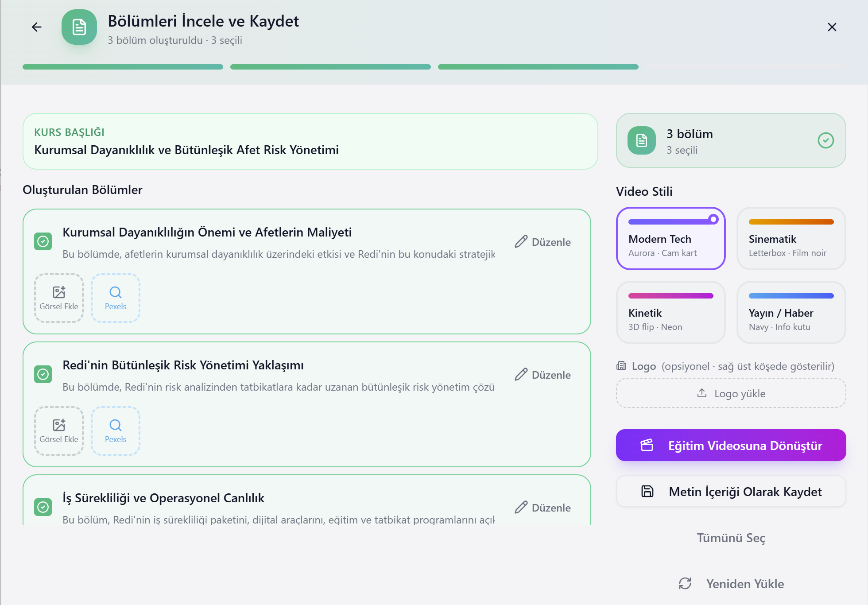Image resolution: width=868 pixels, height=605 pixels.
Task: Click the pencil icon in Redi'nin section
Action: pos(521,375)
